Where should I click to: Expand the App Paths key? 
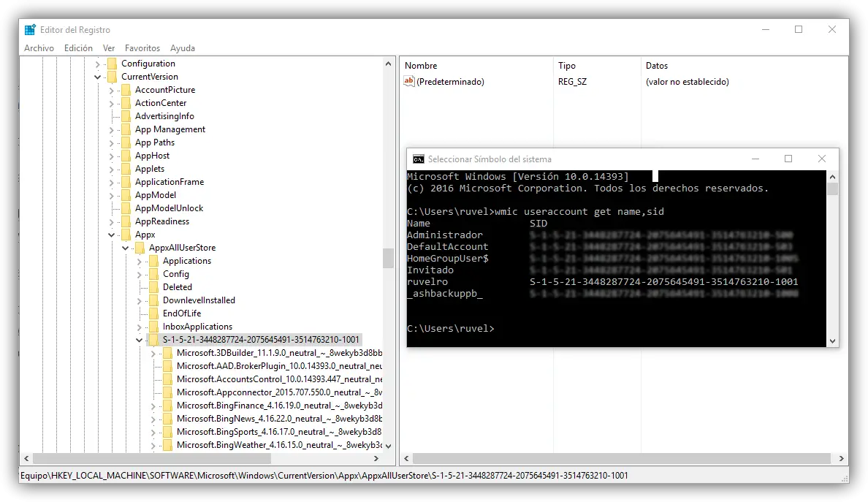pyautogui.click(x=111, y=142)
